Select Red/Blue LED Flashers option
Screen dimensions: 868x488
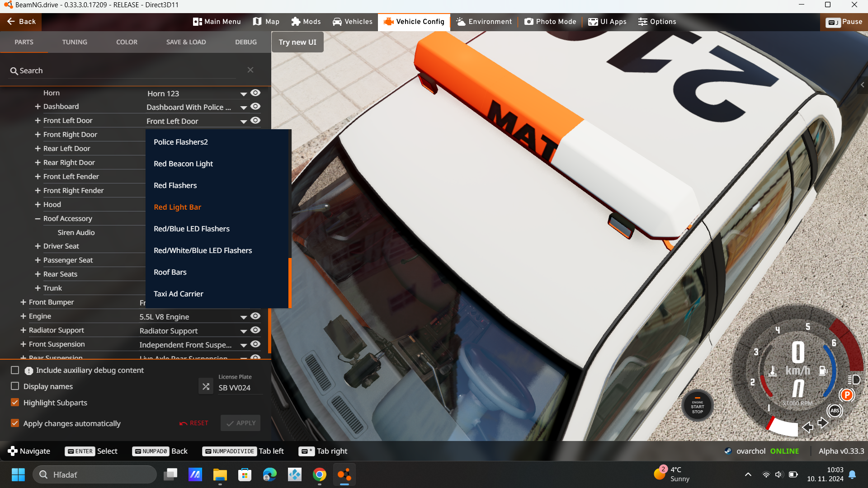coord(217,229)
